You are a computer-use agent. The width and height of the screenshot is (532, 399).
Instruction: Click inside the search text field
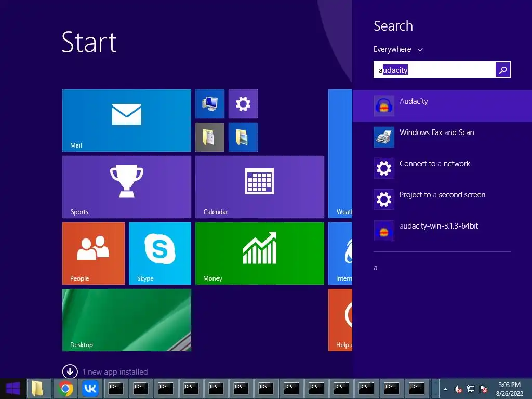point(434,70)
